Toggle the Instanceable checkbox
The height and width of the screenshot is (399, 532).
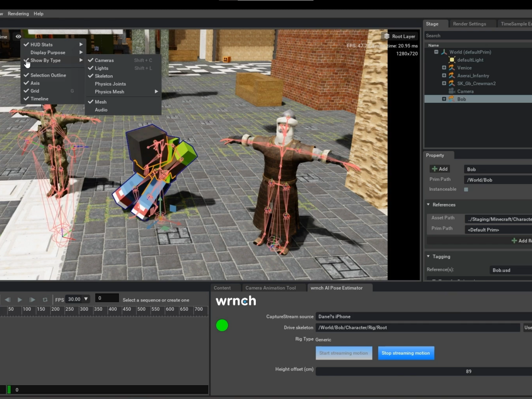[x=466, y=189]
